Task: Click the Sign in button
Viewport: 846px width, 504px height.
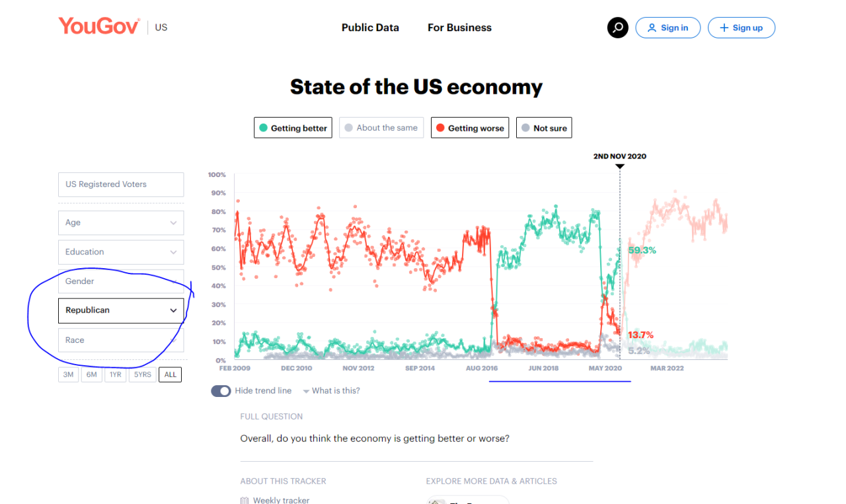Action: 668,28
